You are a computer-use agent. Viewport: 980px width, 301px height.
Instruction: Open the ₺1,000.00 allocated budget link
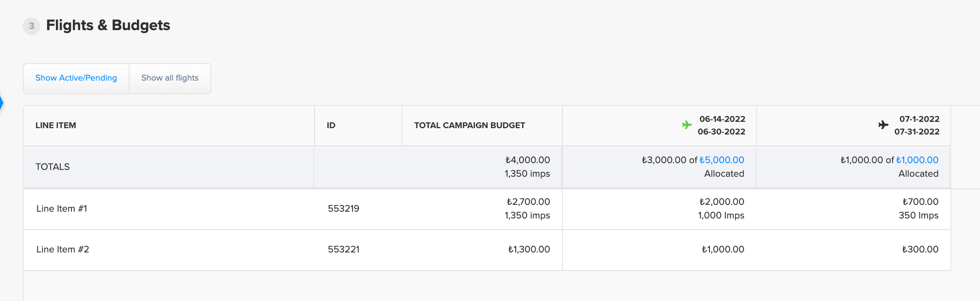click(x=917, y=160)
